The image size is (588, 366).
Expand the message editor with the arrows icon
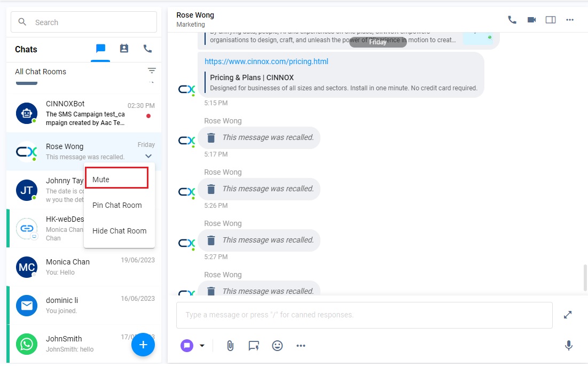point(568,315)
